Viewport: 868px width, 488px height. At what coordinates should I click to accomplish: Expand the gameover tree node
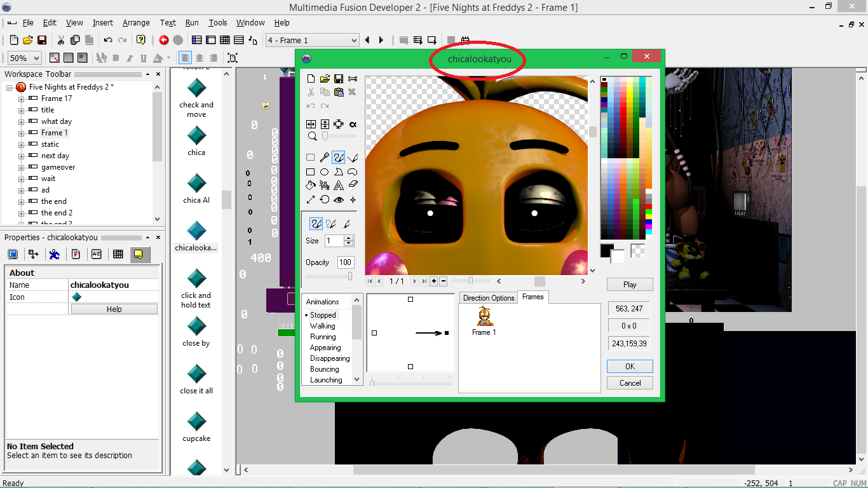[x=22, y=167]
